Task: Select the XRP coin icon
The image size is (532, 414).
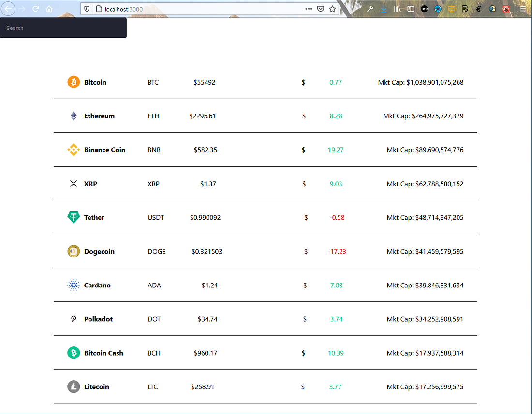Action: click(x=74, y=184)
